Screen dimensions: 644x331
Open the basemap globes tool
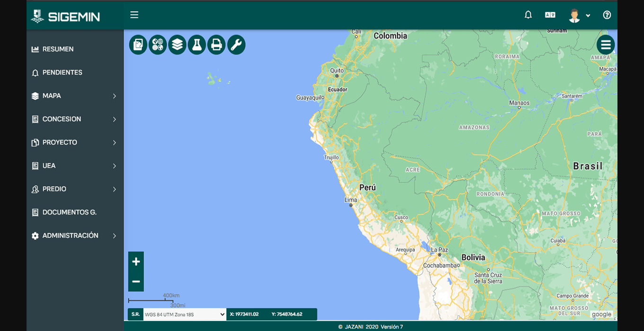point(158,45)
